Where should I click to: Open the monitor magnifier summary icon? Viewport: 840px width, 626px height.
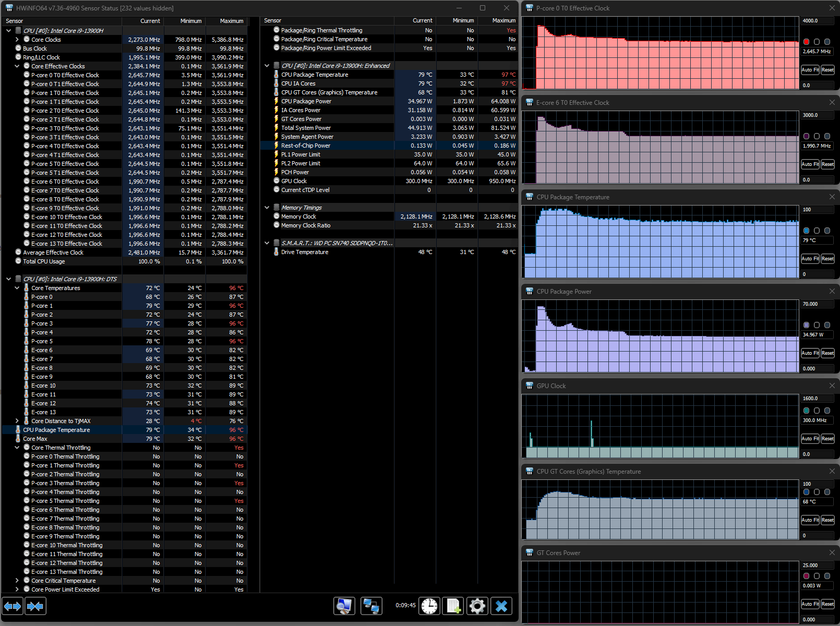pos(344,606)
